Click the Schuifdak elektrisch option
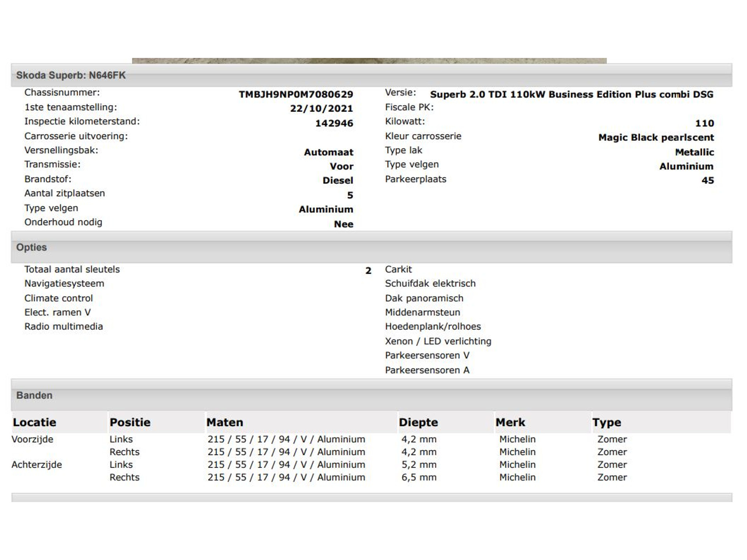The height and width of the screenshot is (560, 747). 430,283
